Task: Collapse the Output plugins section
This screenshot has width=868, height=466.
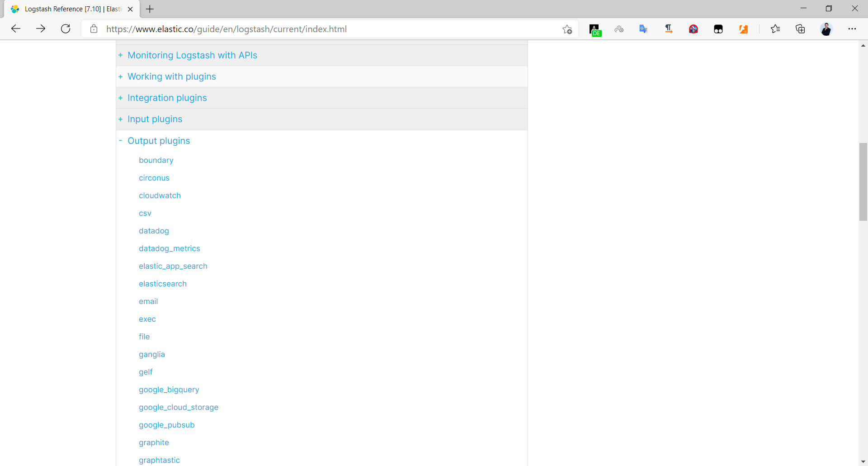Action: click(121, 141)
